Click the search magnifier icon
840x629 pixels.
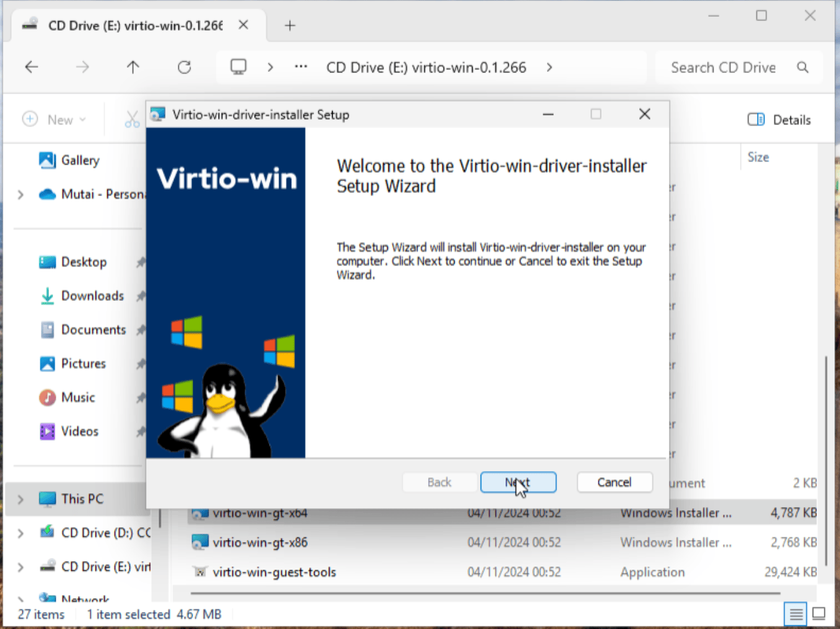[802, 67]
